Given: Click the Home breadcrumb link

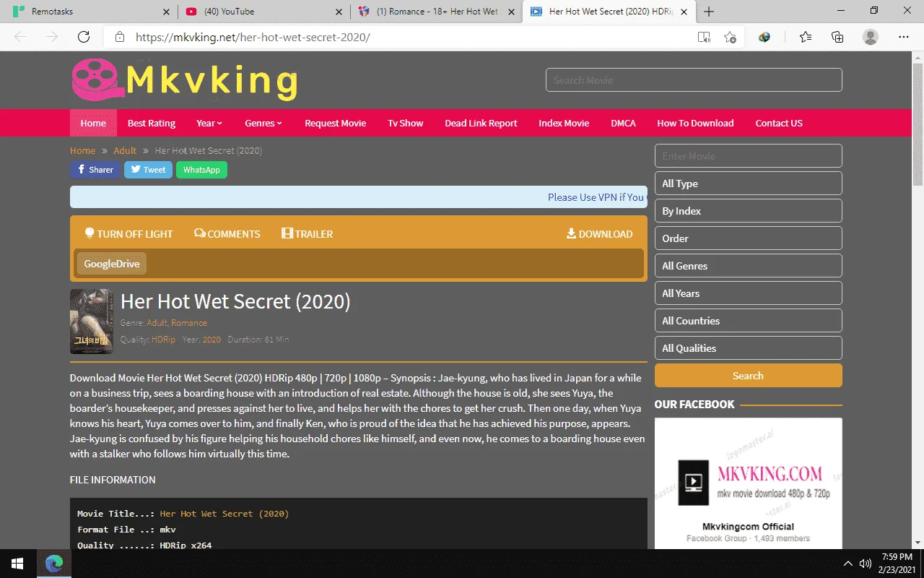Looking at the screenshot, I should tap(82, 150).
